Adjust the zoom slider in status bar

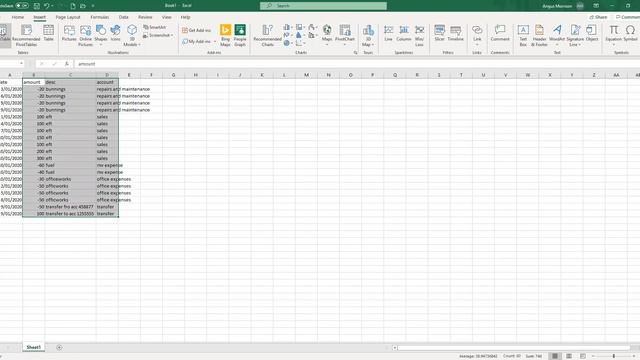click(613, 356)
